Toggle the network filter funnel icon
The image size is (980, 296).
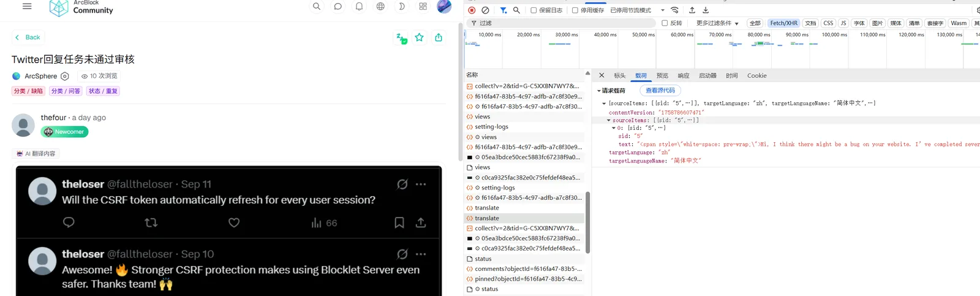(503, 10)
